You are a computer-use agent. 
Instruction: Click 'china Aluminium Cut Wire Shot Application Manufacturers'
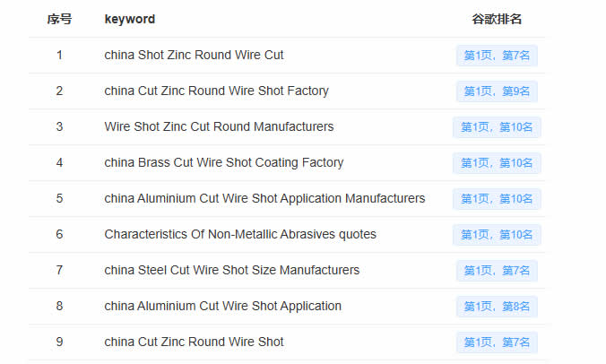click(264, 198)
